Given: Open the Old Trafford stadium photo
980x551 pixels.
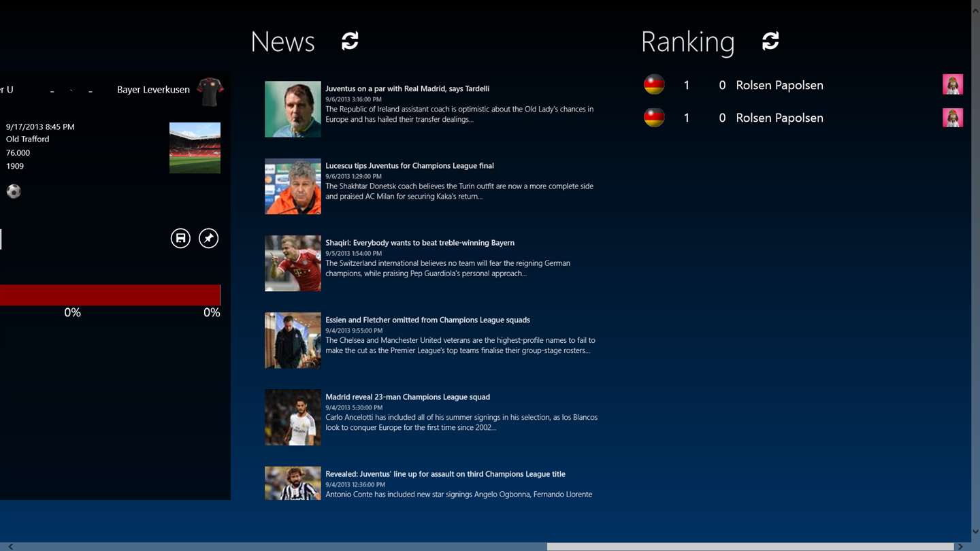Looking at the screenshot, I should click(x=195, y=148).
